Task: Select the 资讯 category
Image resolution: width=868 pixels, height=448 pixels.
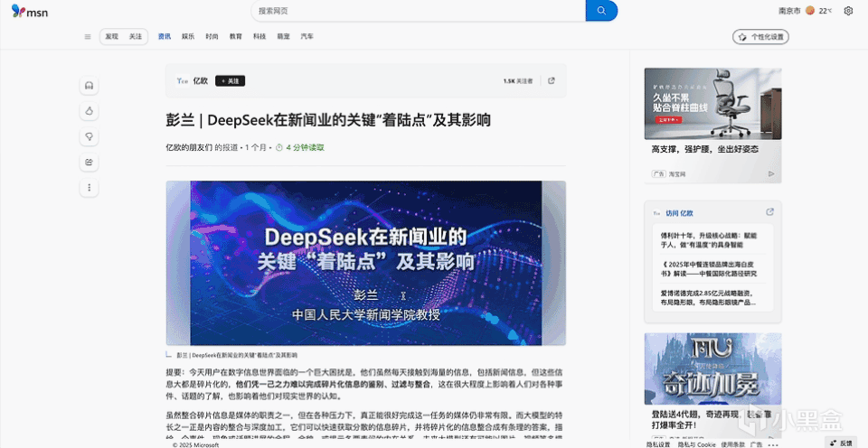Action: tap(165, 36)
